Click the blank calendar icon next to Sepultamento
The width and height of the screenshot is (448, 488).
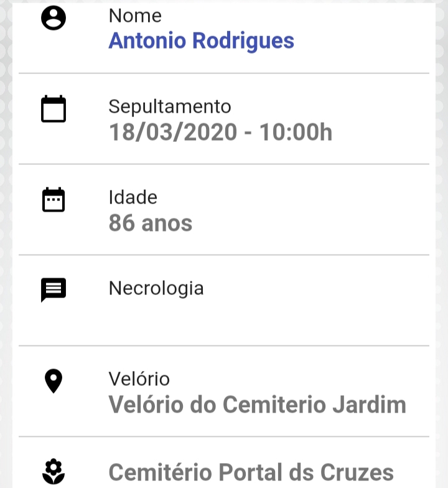click(x=54, y=108)
